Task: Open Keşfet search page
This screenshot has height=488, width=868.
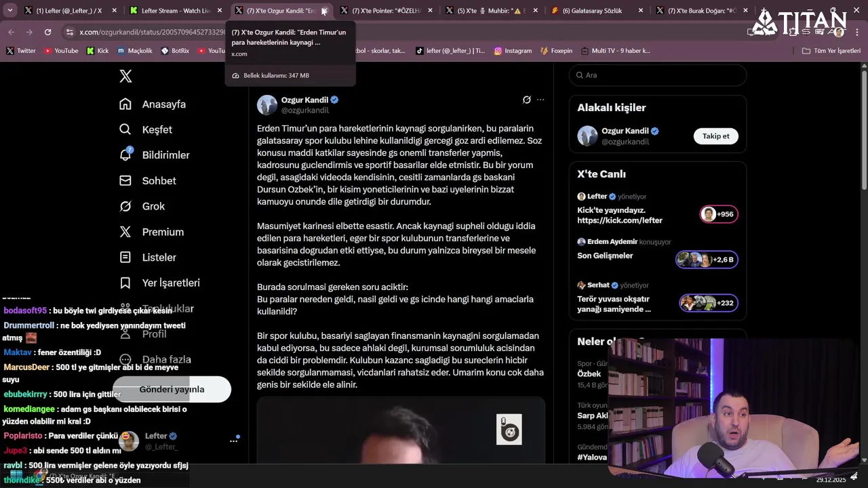Action: coord(146,129)
